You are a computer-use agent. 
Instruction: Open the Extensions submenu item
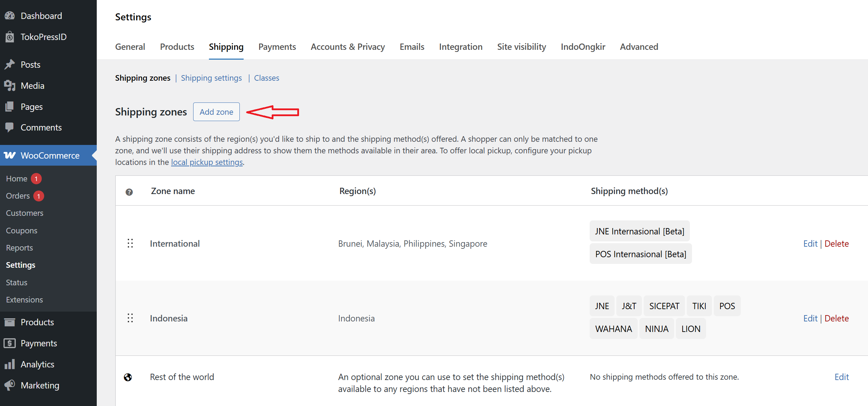[24, 300]
